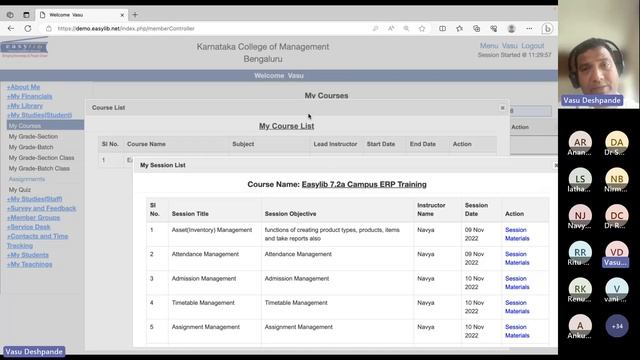Click the read aloud icon in address bar
Viewport: 640px width, 360px height.
tap(391, 29)
